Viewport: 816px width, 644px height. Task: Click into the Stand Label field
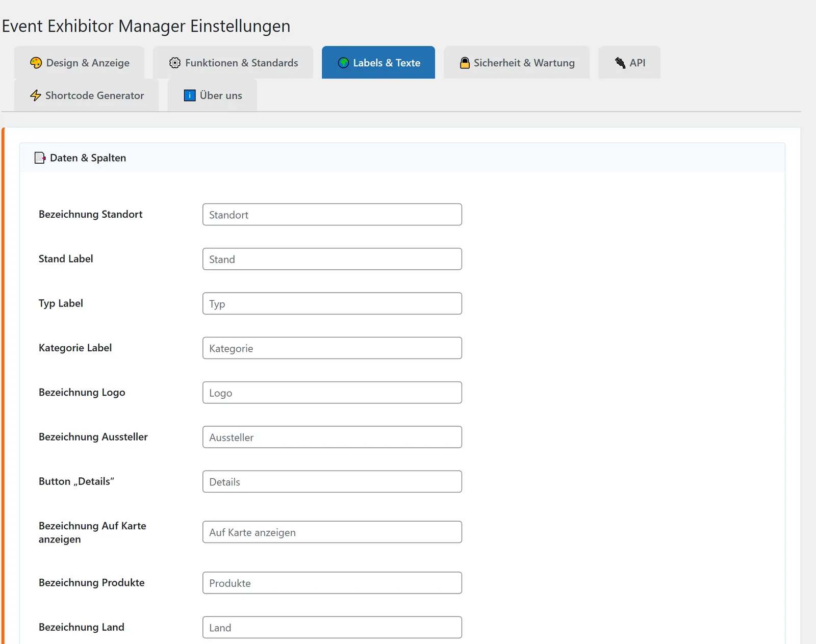pos(332,259)
